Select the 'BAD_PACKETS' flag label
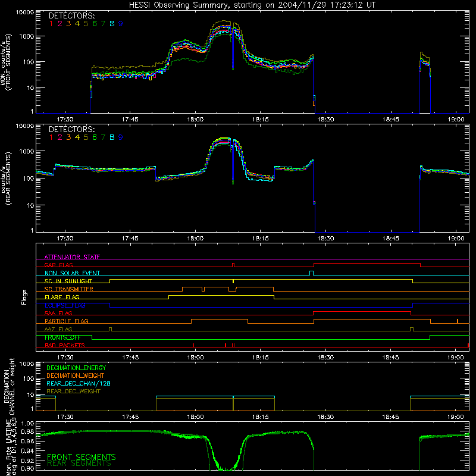 pyautogui.click(x=65, y=345)
